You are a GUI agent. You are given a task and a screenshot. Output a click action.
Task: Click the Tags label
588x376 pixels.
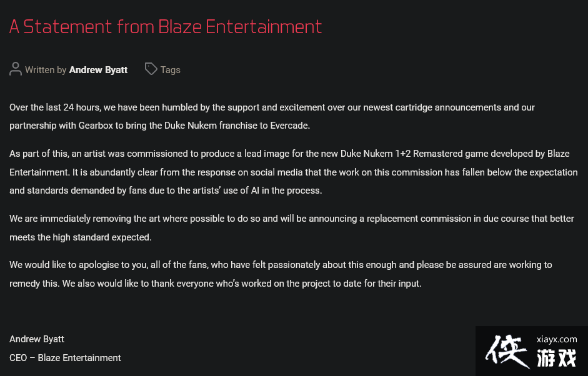[170, 70]
